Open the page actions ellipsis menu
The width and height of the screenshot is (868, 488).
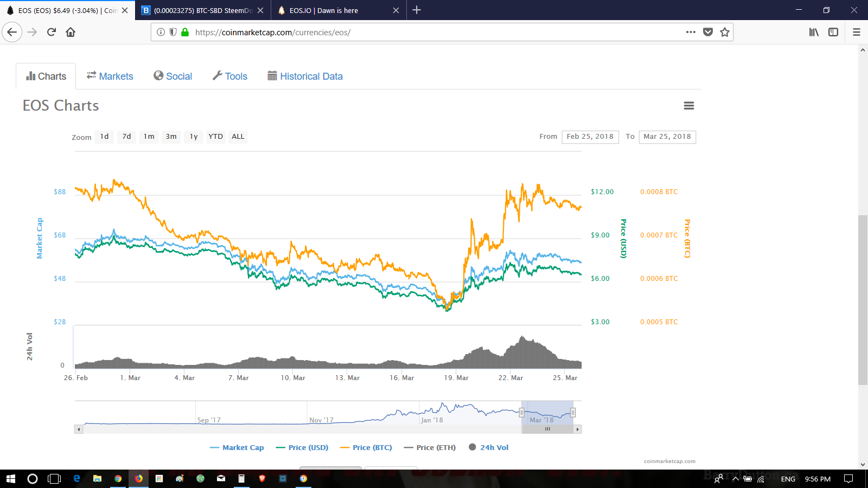(x=691, y=32)
